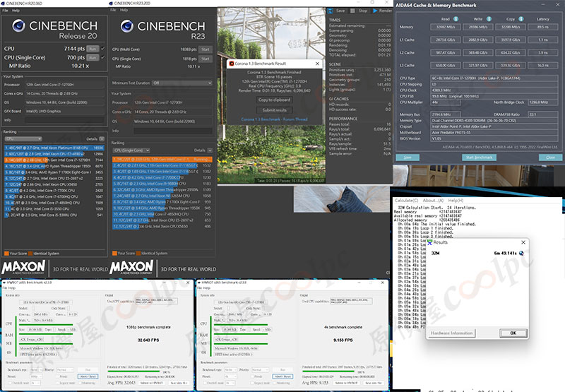Open Calculate(C) menu in Super PI
565x392 pixels.
407,201
